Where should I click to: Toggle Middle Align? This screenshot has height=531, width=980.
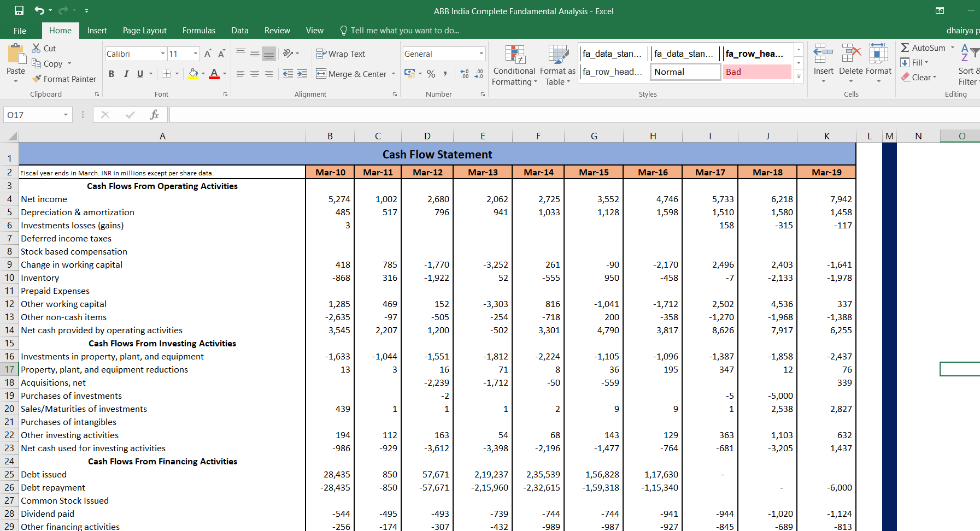pos(255,53)
